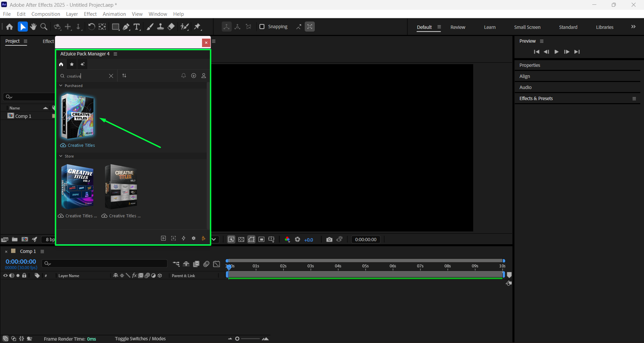Select the Zoom tool
Viewport: 644px width, 343px height.
tap(44, 27)
